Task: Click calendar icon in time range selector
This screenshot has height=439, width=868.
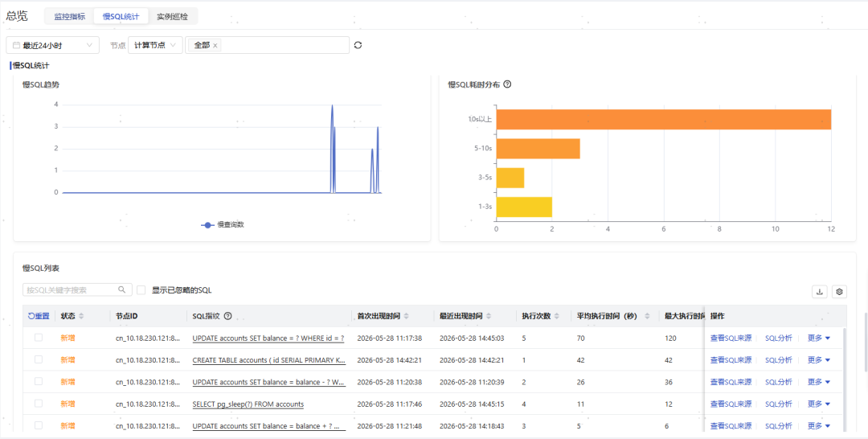Action: pos(17,45)
